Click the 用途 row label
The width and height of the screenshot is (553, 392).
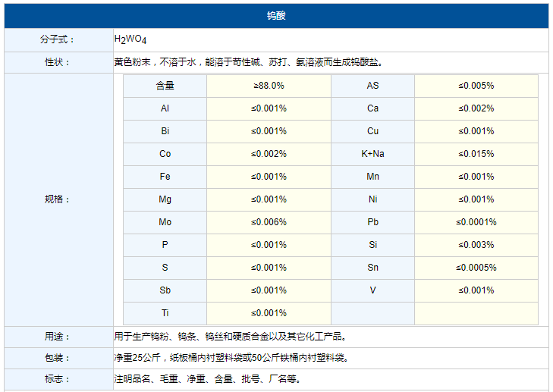tap(58, 337)
